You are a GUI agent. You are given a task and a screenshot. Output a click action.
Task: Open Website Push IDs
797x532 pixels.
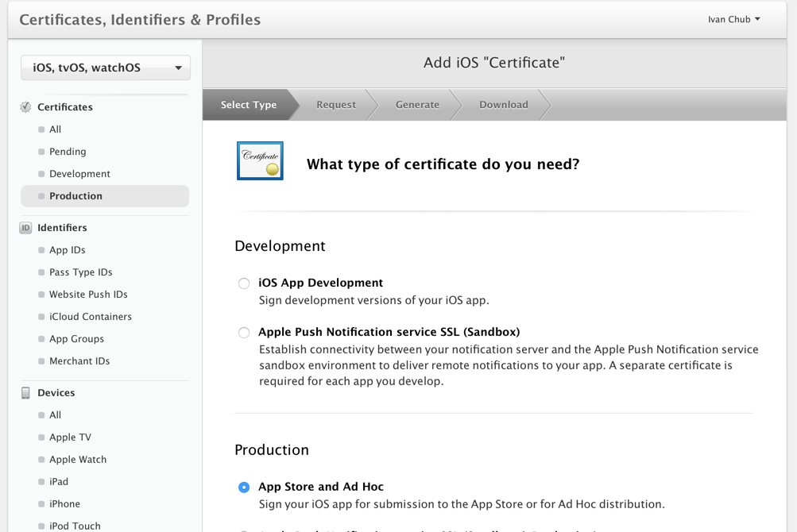(88, 295)
